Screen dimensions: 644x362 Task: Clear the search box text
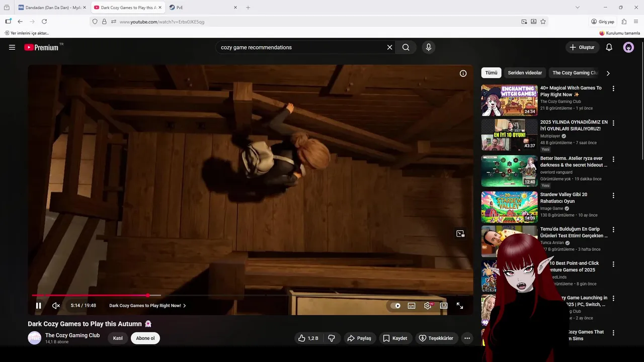(x=389, y=47)
